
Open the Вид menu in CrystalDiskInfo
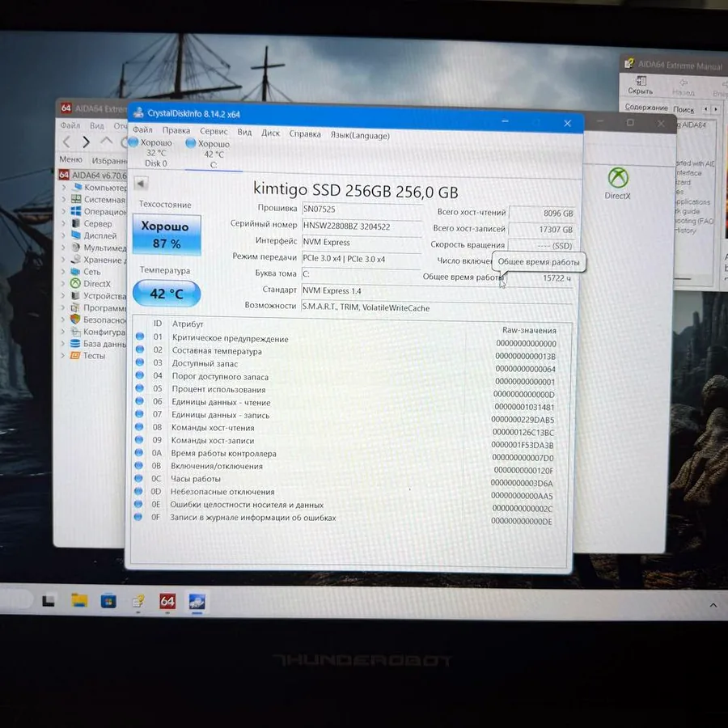[244, 133]
